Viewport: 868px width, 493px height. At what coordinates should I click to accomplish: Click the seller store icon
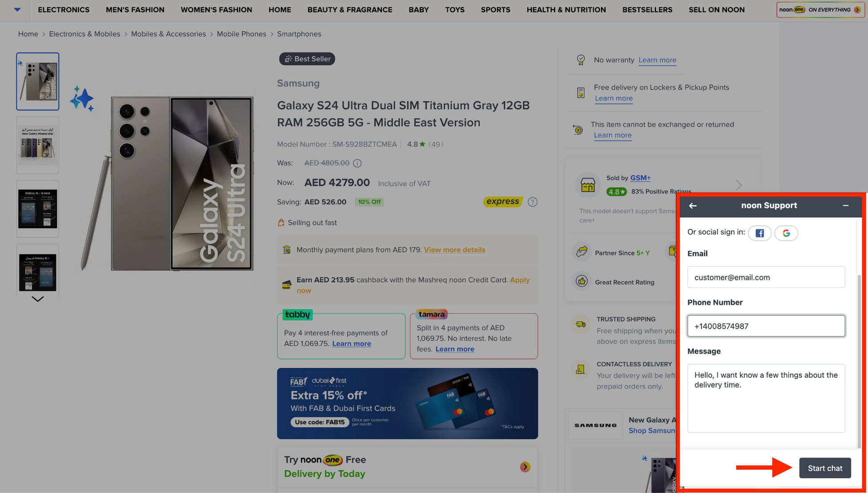point(588,184)
